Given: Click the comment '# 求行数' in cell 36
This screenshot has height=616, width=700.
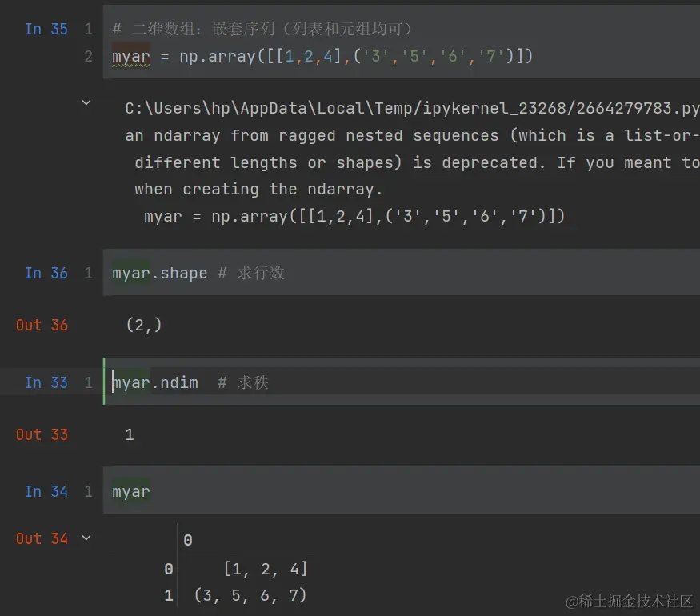Looking at the screenshot, I should 251,273.
